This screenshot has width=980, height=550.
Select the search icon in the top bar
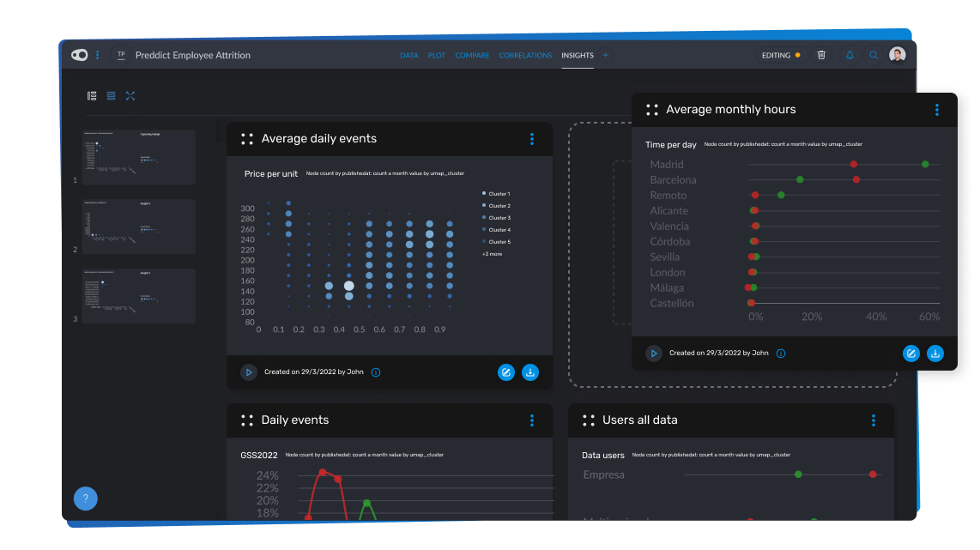[874, 54]
